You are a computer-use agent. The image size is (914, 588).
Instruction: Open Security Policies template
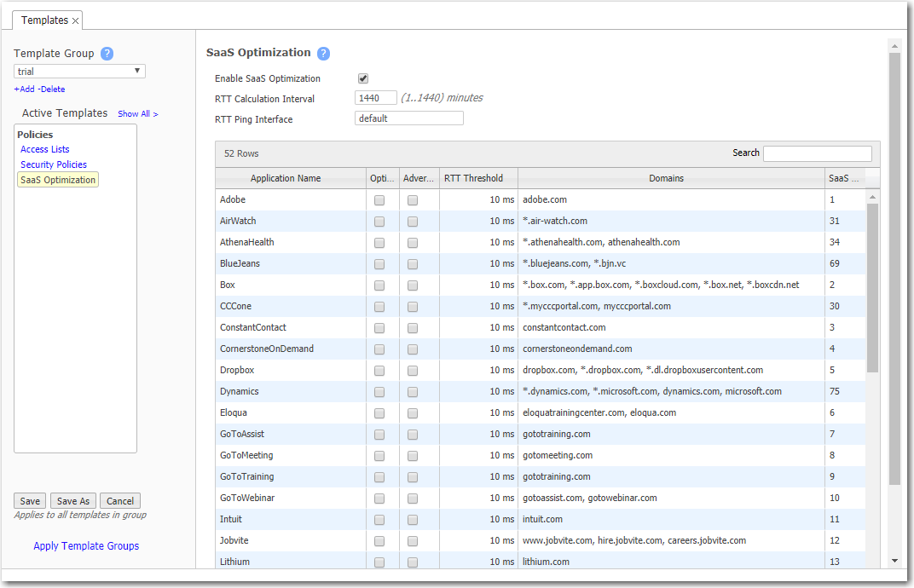[54, 164]
